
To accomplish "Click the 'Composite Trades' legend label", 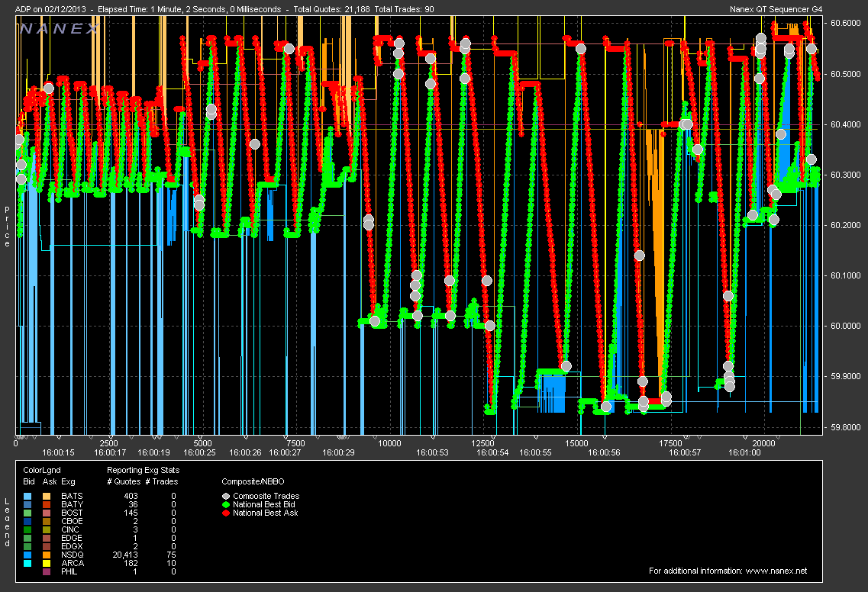I will pyautogui.click(x=266, y=497).
